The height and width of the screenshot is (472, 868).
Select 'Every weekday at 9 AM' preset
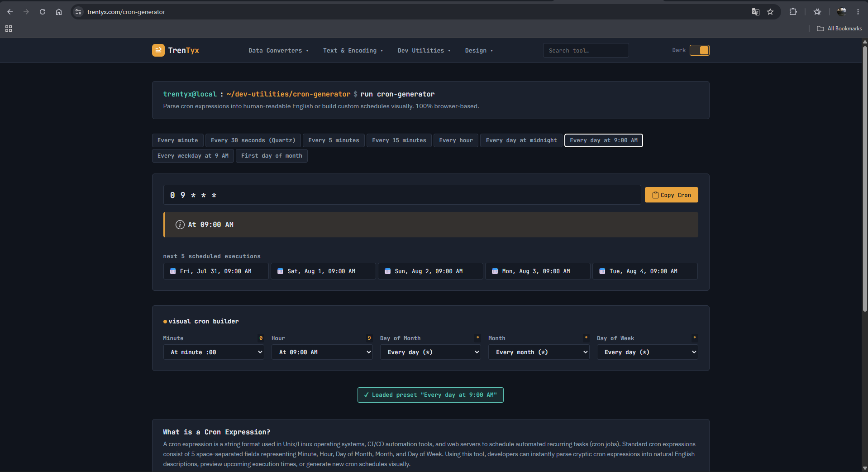point(193,156)
